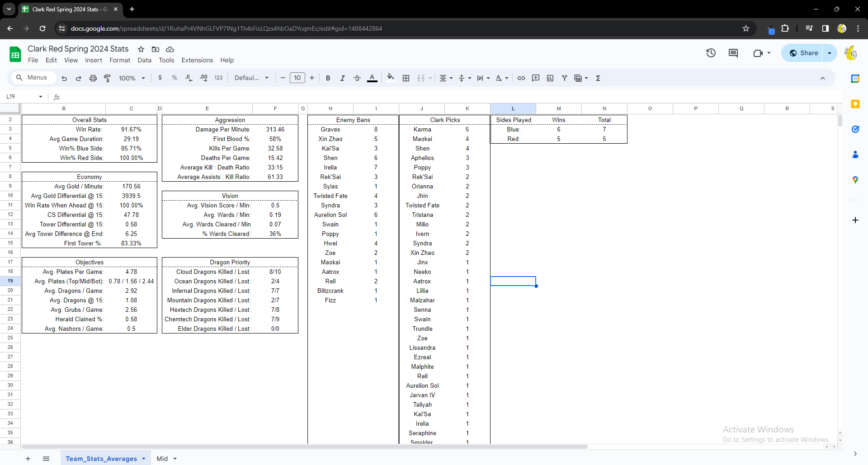Open the Help menu
868x465 pixels.
click(x=227, y=60)
